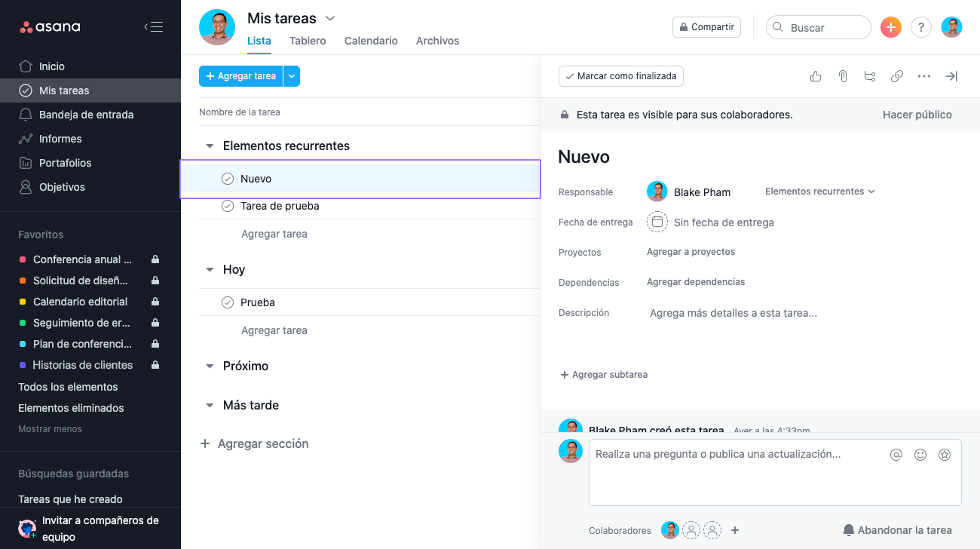
Task: Open the Agregar tarea dropdown arrow
Action: tap(292, 76)
